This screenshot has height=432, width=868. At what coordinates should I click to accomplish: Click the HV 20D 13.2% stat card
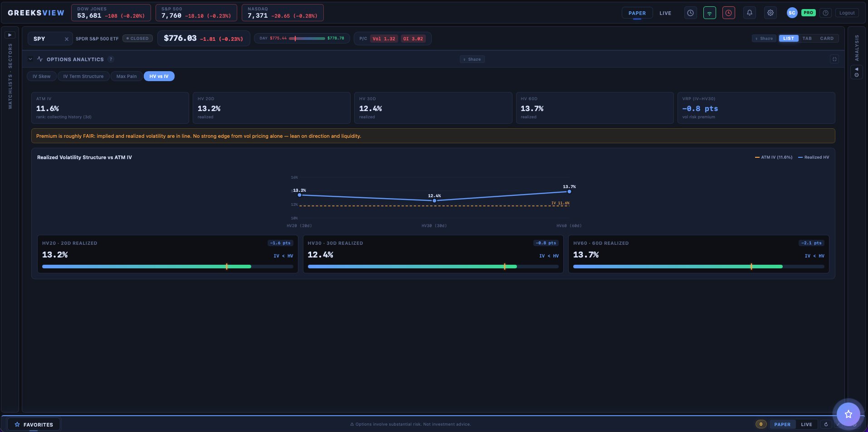(272, 108)
